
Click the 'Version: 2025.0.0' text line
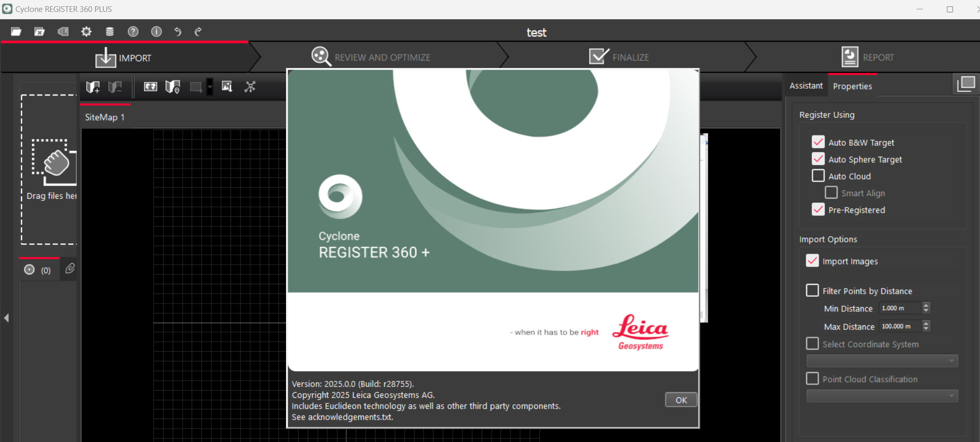(353, 384)
